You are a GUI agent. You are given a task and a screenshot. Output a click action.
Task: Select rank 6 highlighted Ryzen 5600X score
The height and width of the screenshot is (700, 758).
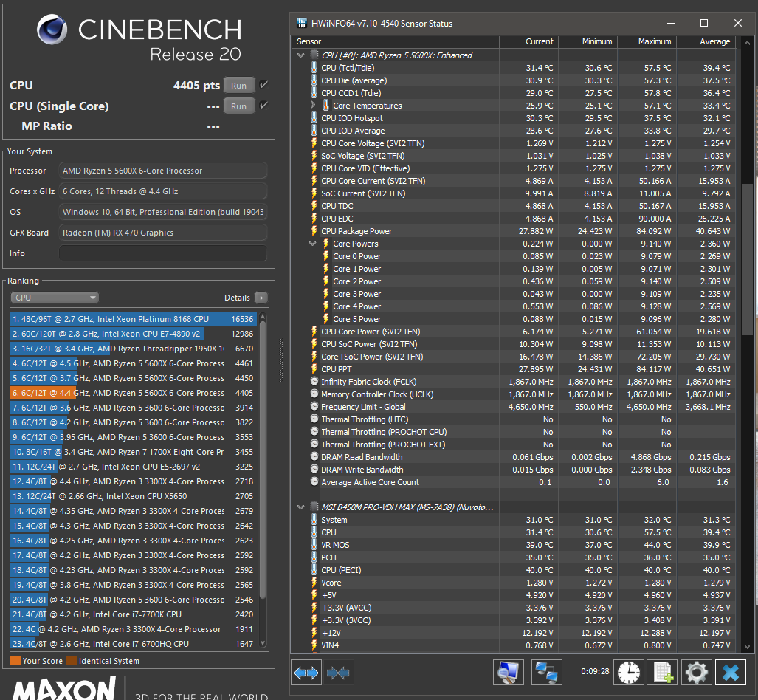coord(133,393)
